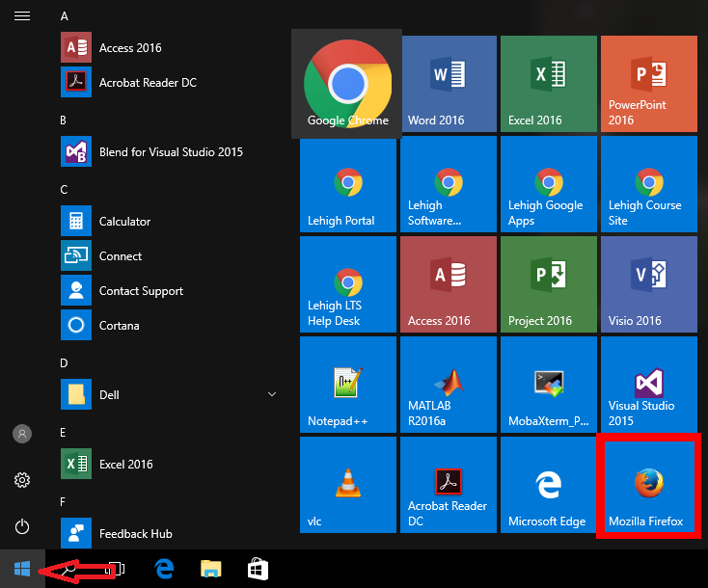Viewport: 708px width, 588px height.
Task: Open Lehigh LTS Help Desk tile
Action: [348, 284]
